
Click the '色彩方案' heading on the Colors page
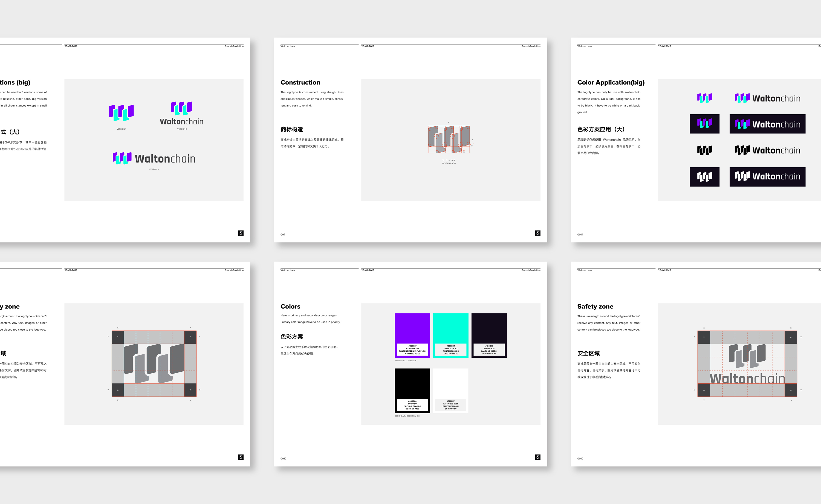click(x=292, y=337)
